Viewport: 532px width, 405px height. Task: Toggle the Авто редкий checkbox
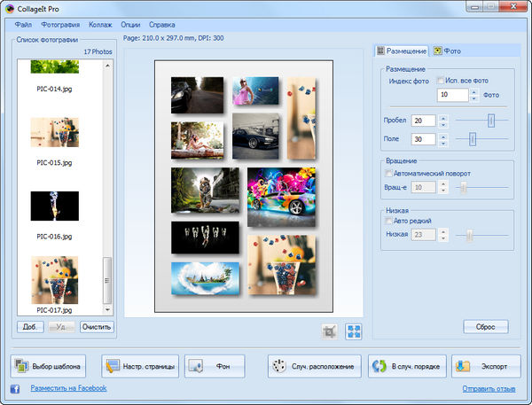pyautogui.click(x=389, y=221)
